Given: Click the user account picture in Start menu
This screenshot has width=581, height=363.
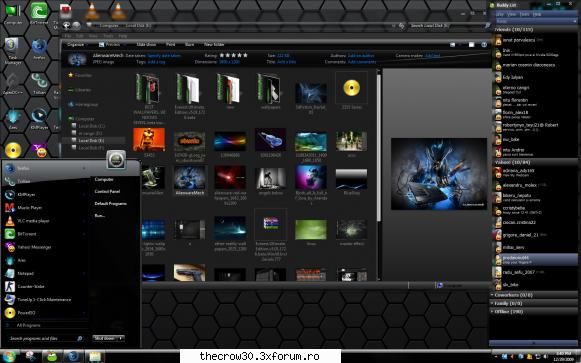Looking at the screenshot, I should [116, 160].
